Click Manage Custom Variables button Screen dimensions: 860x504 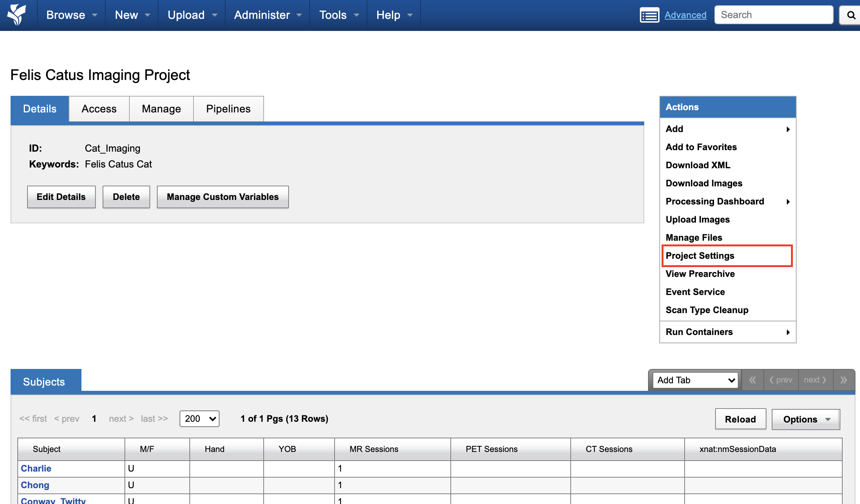coord(223,197)
